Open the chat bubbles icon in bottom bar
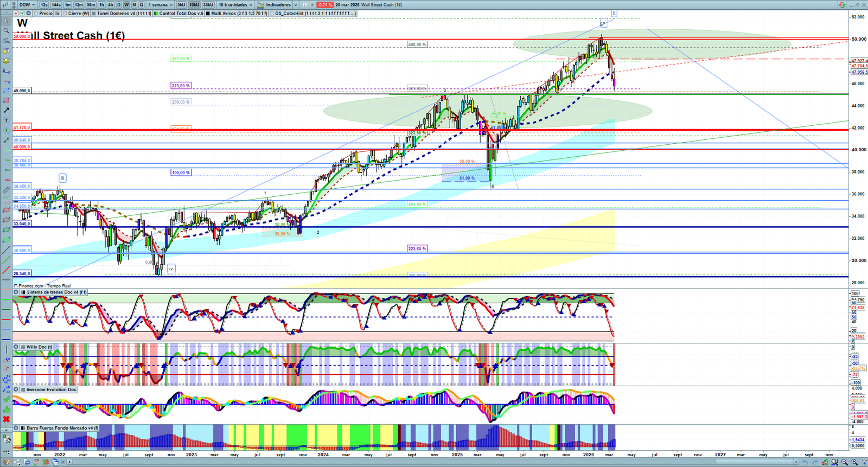Viewport: 868px width, 467px height. click(x=26, y=462)
